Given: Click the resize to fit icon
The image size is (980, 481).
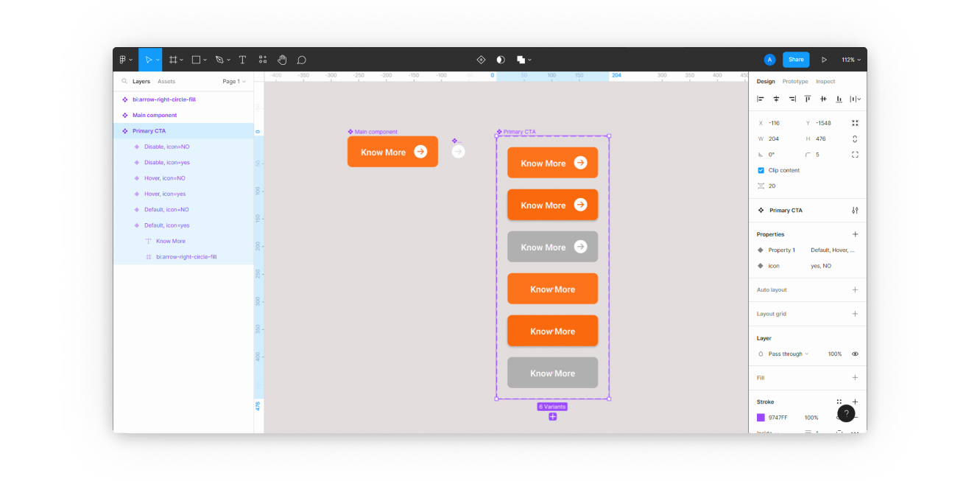Looking at the screenshot, I should pyautogui.click(x=855, y=123).
